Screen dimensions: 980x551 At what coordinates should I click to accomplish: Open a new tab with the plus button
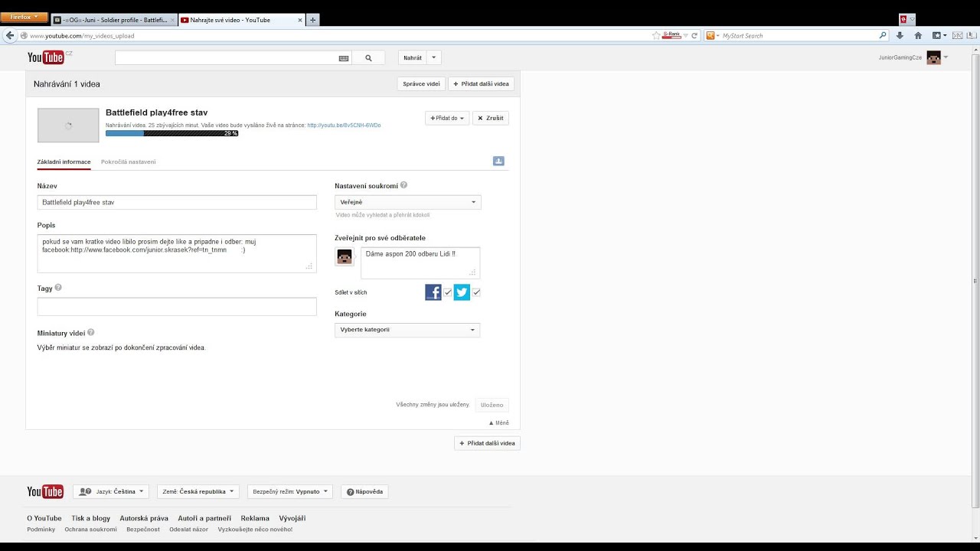tap(313, 20)
